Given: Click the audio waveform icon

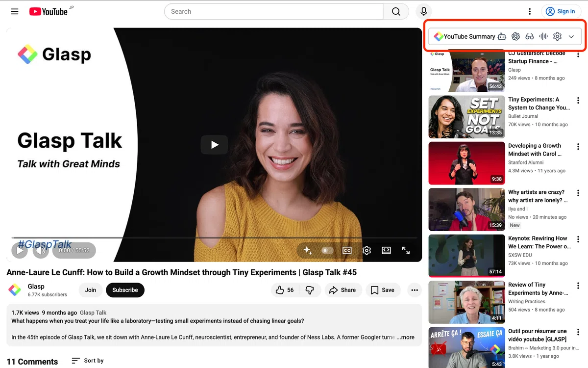Looking at the screenshot, I should [543, 36].
